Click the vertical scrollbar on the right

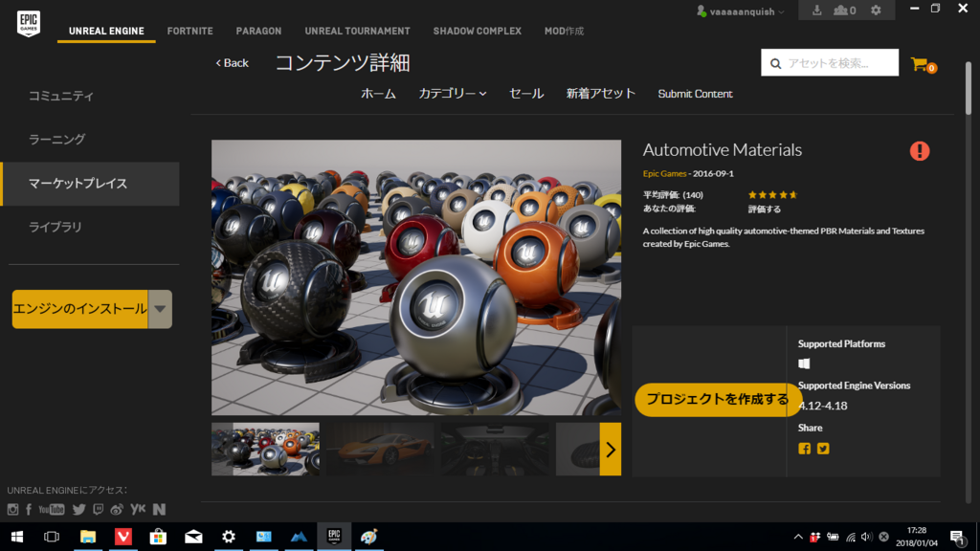pos(969,87)
